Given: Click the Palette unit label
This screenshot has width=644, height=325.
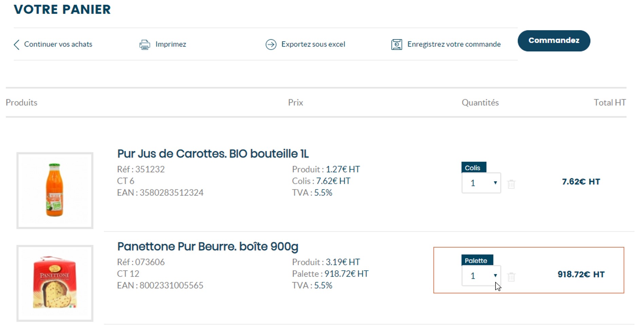Looking at the screenshot, I should [476, 260].
